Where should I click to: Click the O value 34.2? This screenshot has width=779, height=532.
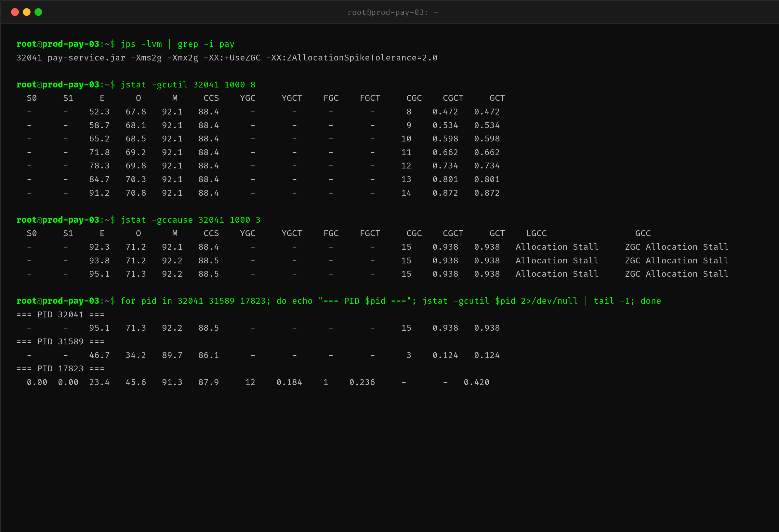click(136, 355)
